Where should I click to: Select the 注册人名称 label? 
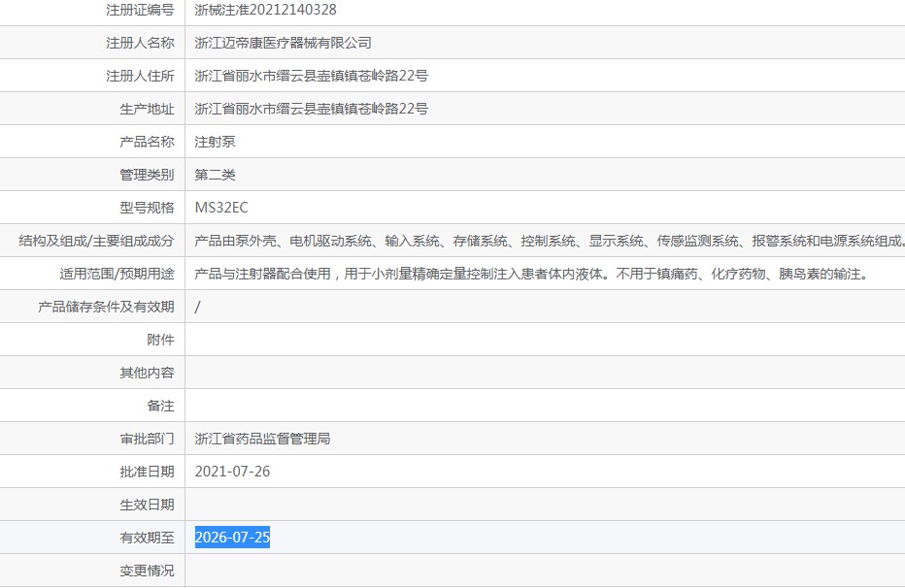click(140, 43)
